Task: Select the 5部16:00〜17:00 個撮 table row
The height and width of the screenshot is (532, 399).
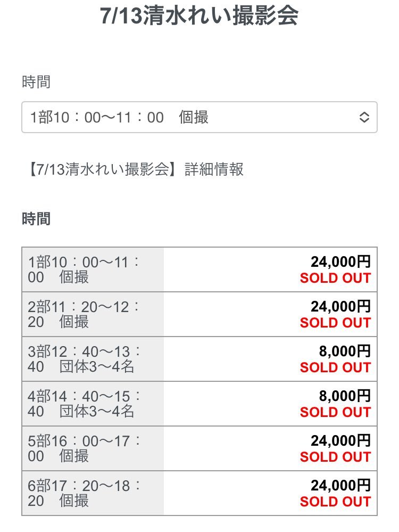Action: coord(199,449)
